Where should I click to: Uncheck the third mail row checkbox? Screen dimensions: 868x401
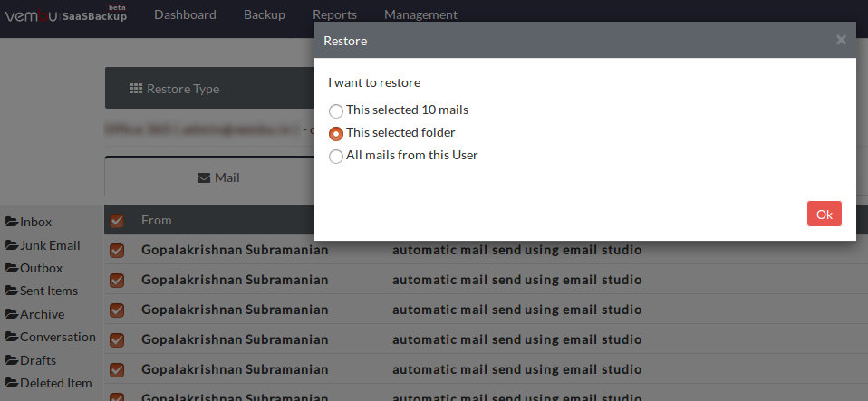[x=117, y=310]
